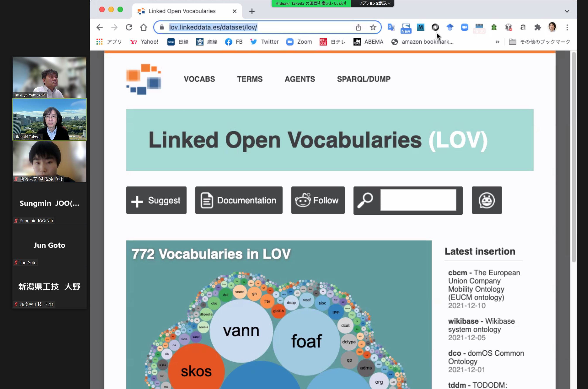Click the share icon in address bar
The image size is (588, 389).
pos(358,27)
